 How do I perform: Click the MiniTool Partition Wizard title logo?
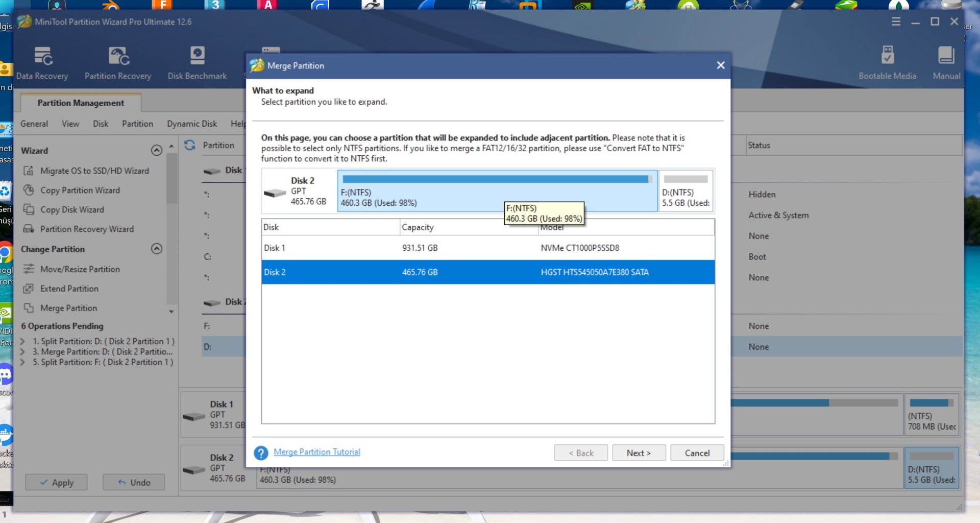[24, 21]
